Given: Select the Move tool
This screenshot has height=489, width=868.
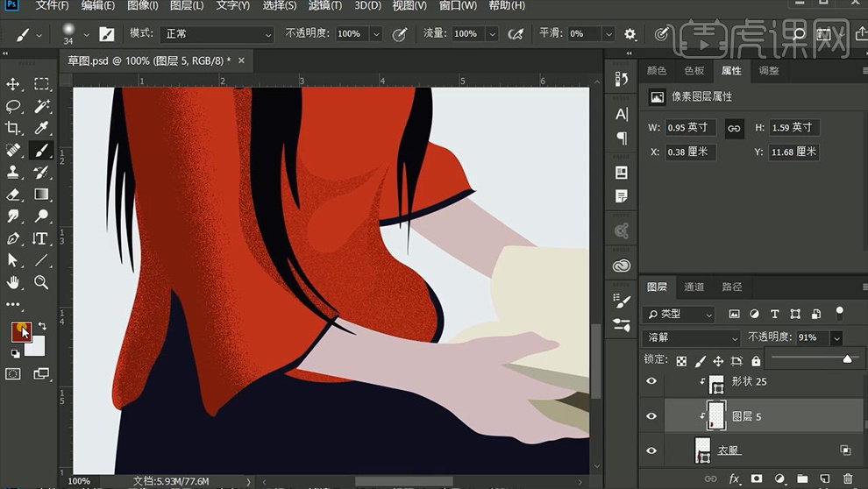Looking at the screenshot, I should pyautogui.click(x=14, y=84).
